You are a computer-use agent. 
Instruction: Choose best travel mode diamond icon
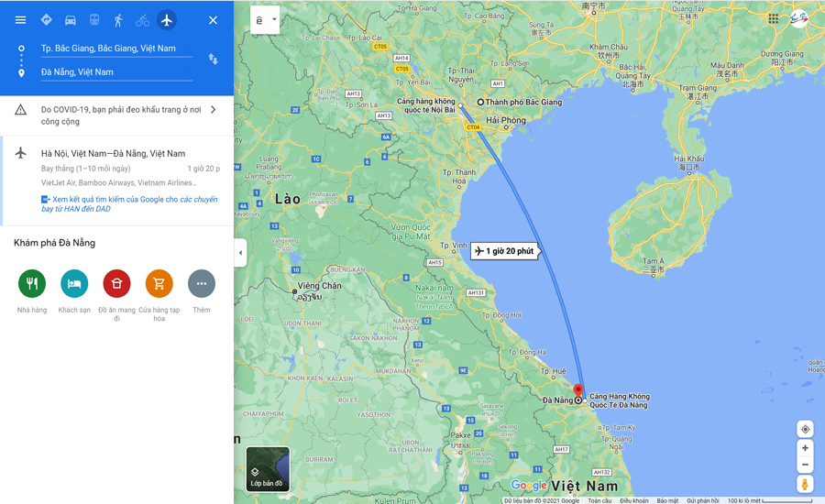47,20
